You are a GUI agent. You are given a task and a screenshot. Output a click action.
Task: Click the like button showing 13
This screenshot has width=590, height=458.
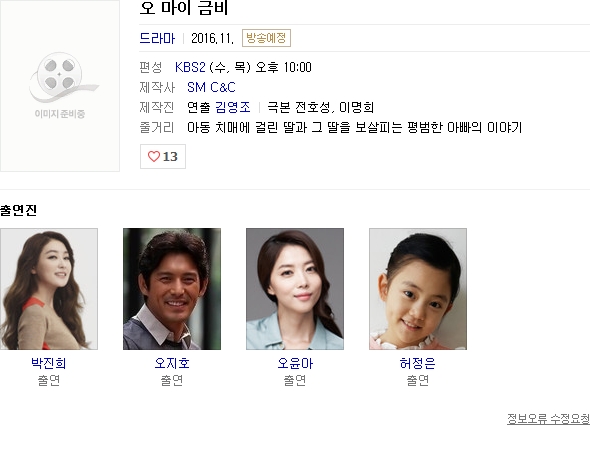click(163, 157)
